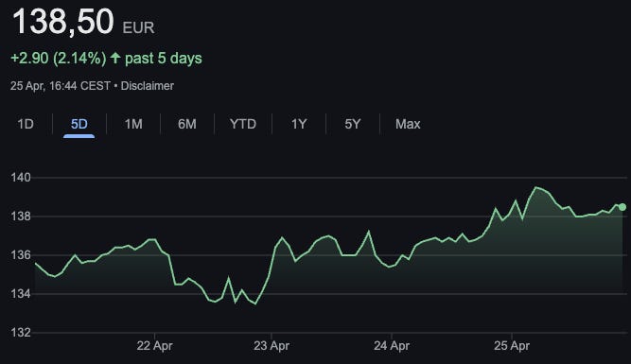This screenshot has width=631, height=364.
Task: Show the 6M chart range
Action: point(187,124)
